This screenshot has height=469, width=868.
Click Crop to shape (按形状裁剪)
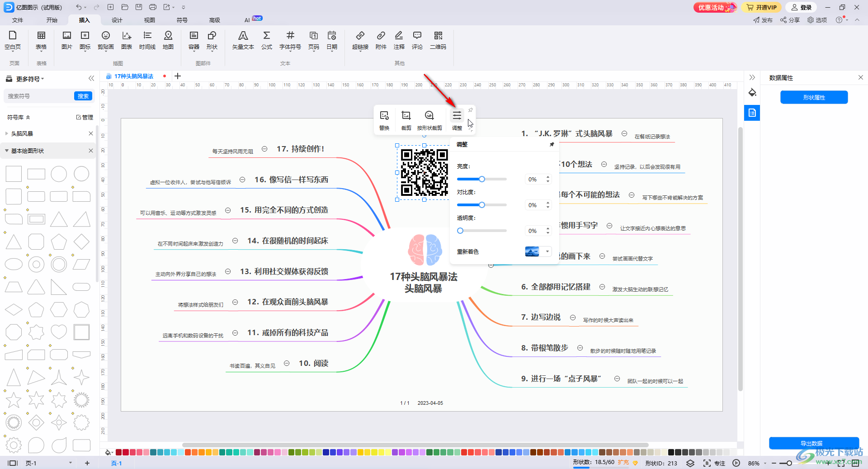pyautogui.click(x=429, y=121)
